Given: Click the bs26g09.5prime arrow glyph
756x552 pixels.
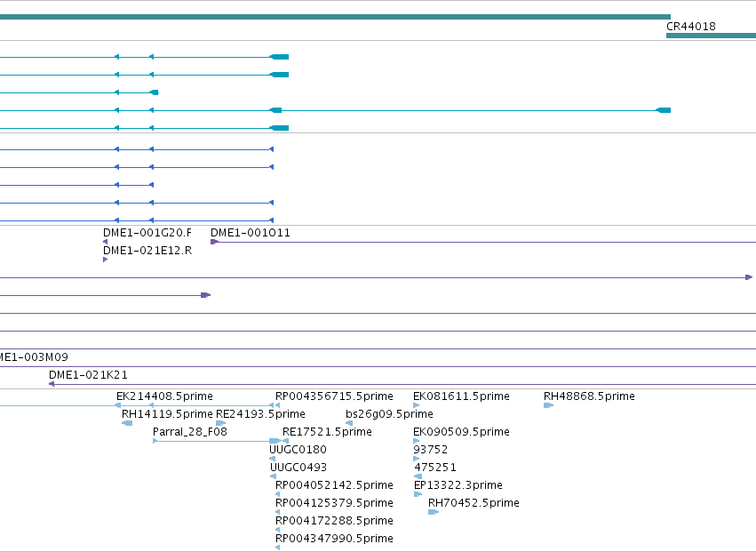Looking at the screenshot, I should [349, 423].
